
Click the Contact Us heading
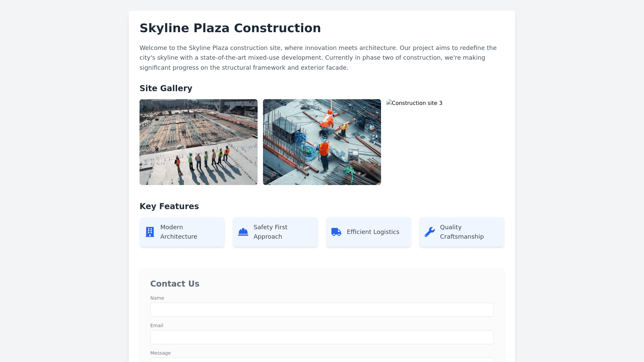pyautogui.click(x=175, y=284)
